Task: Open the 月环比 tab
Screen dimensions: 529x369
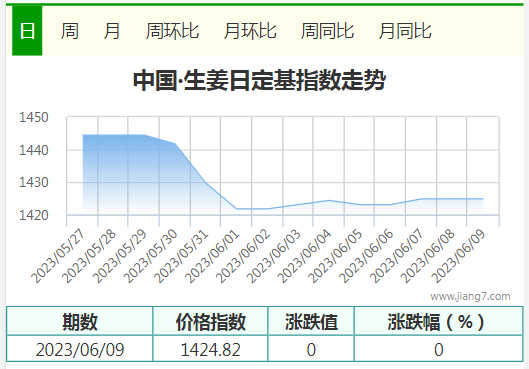Action: (250, 31)
